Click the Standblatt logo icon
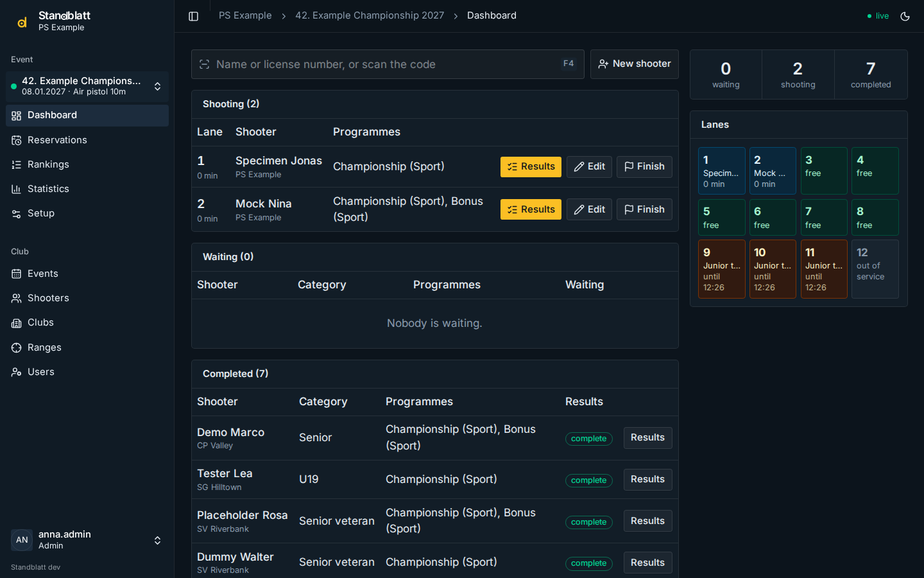This screenshot has width=924, height=578. (22, 22)
